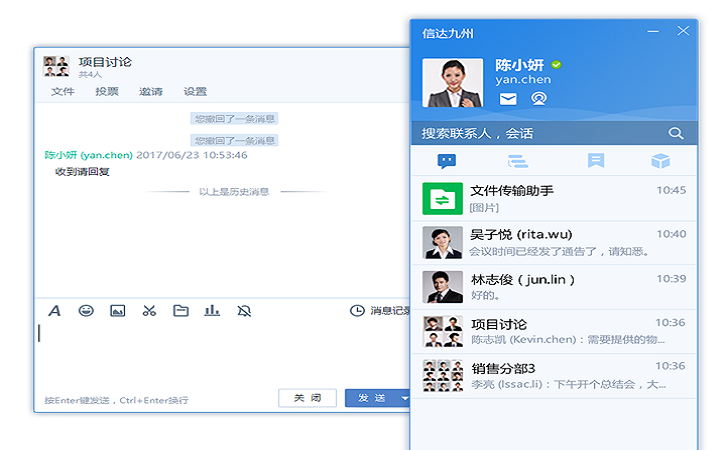Toggle the mute notifications bell
Screen dimensions: 726x450
point(244,311)
